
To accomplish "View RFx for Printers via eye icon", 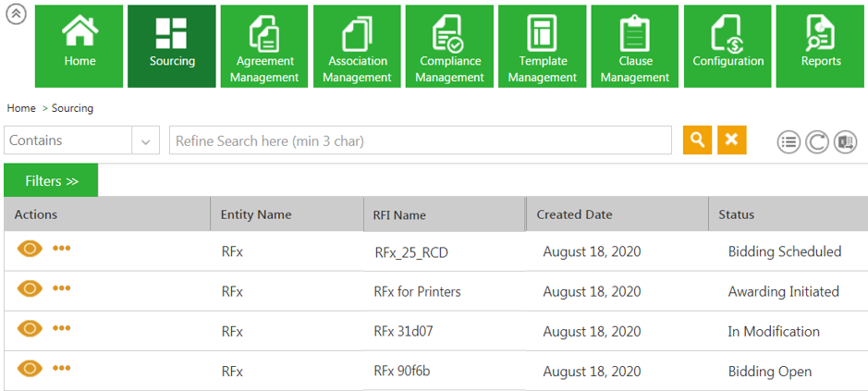I will (x=31, y=288).
